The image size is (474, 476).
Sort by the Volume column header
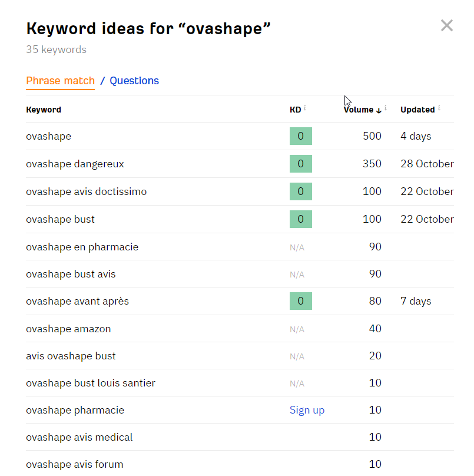[x=359, y=110]
